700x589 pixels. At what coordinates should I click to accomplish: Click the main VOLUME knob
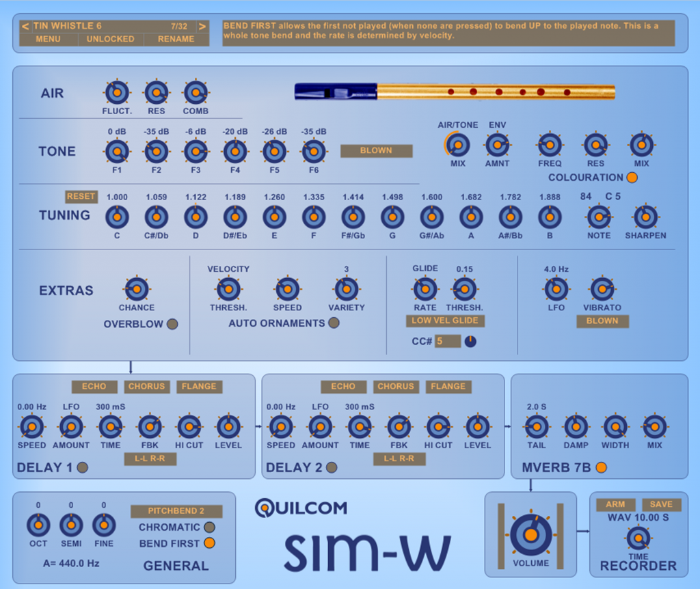click(530, 534)
